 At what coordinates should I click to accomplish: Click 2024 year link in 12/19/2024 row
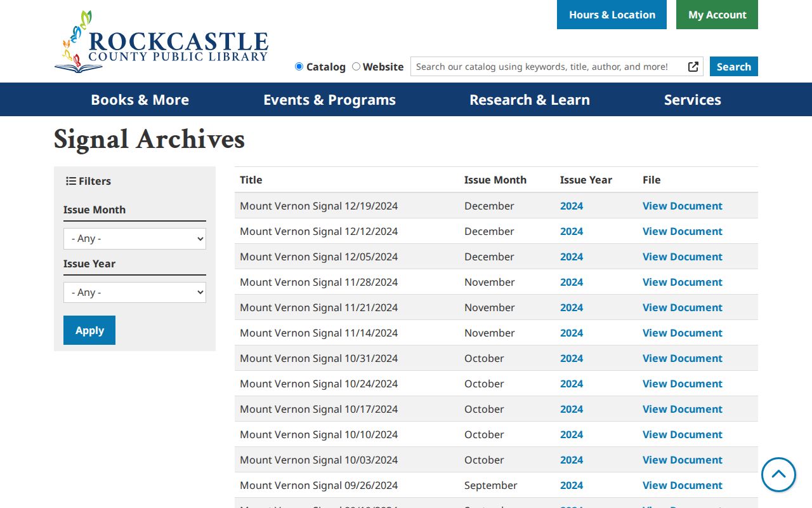tap(572, 206)
